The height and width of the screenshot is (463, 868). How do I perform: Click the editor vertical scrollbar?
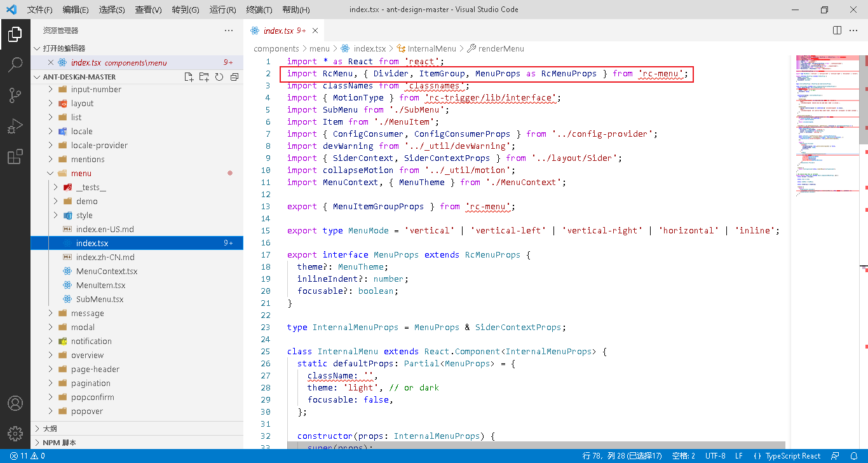point(864,100)
